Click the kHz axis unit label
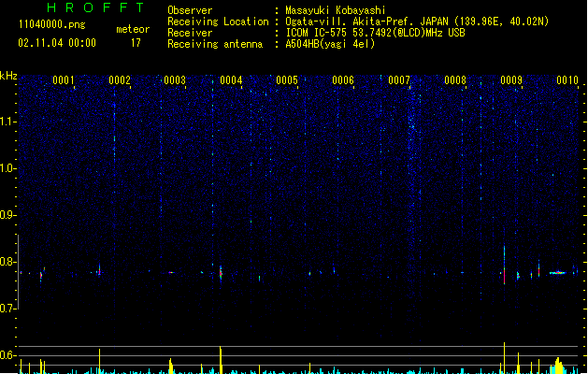This screenshot has width=588, height=374. [8, 76]
